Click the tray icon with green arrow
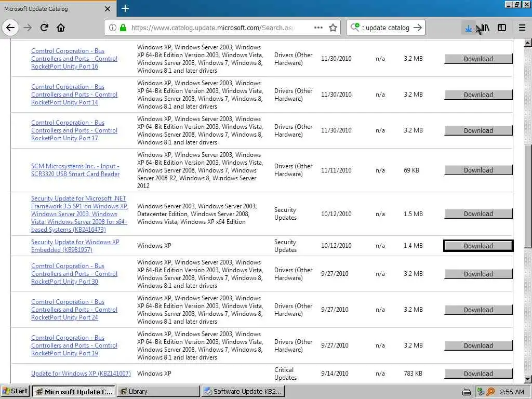 pyautogui.click(x=481, y=392)
